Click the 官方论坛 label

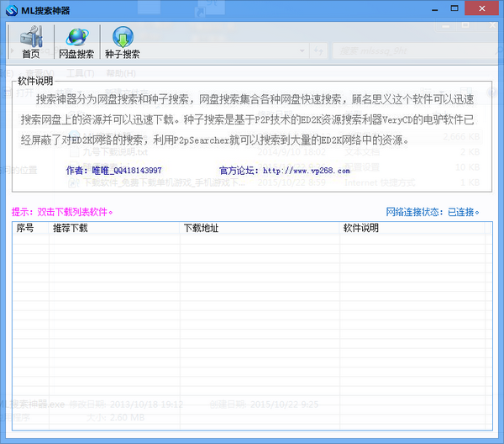239,171
